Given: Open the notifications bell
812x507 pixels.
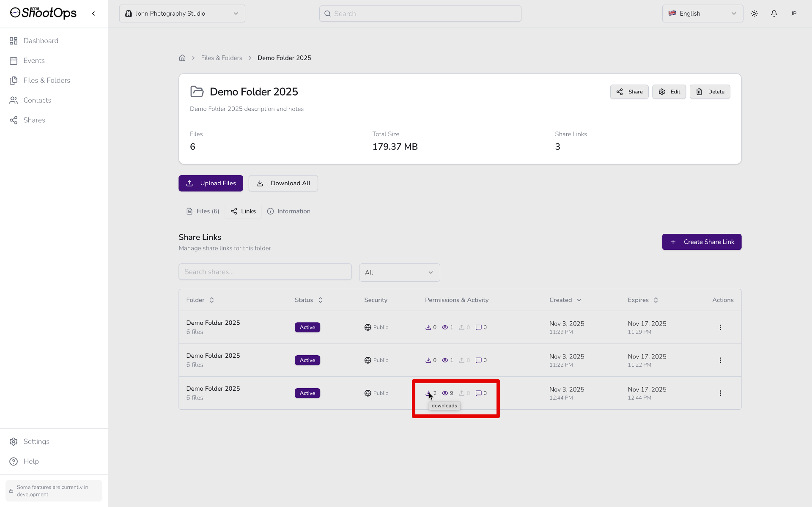Looking at the screenshot, I should [774, 14].
